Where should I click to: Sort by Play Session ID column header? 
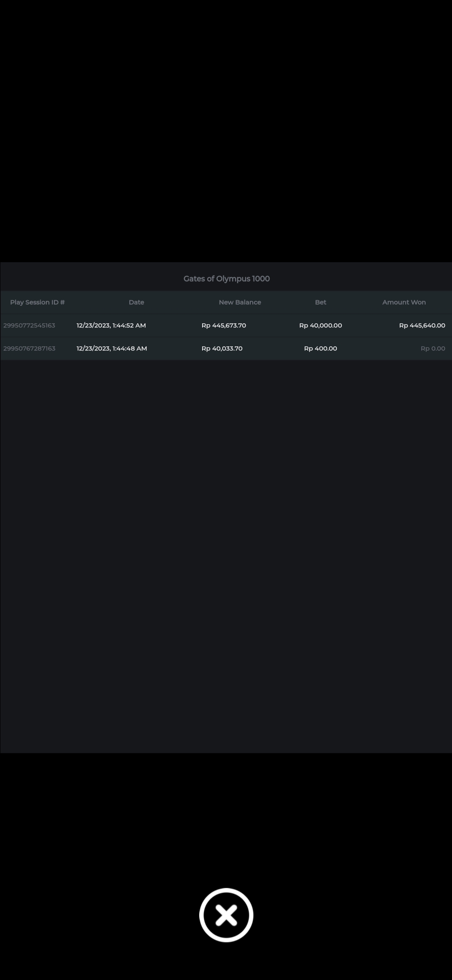point(37,302)
